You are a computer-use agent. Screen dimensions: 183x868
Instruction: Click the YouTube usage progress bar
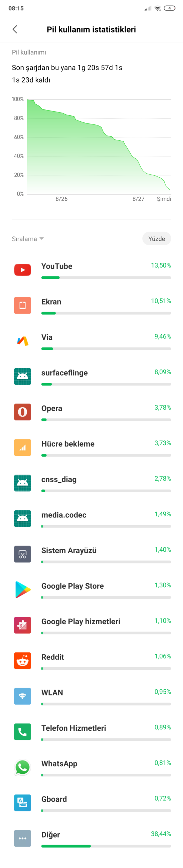pos(106,278)
